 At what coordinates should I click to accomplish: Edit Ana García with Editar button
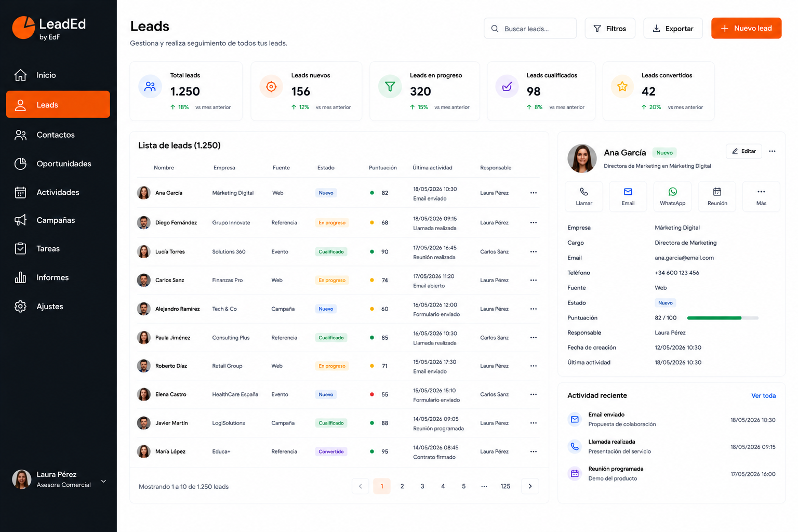point(744,151)
